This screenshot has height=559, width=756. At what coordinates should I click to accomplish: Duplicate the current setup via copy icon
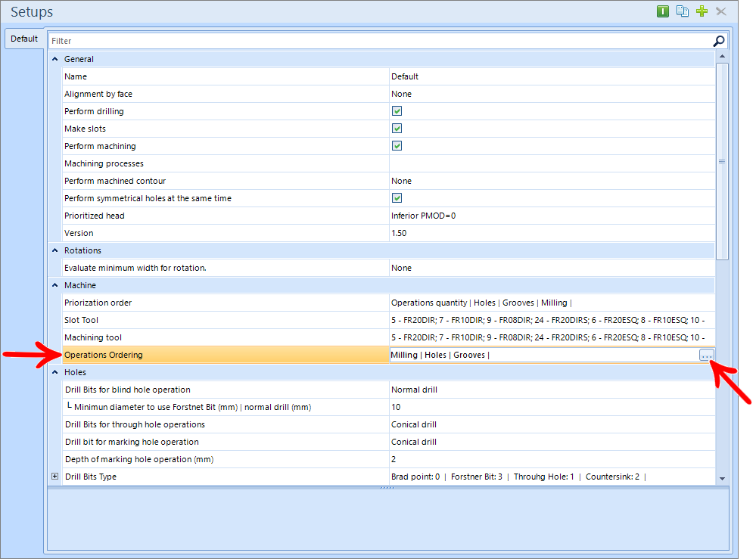[683, 11]
